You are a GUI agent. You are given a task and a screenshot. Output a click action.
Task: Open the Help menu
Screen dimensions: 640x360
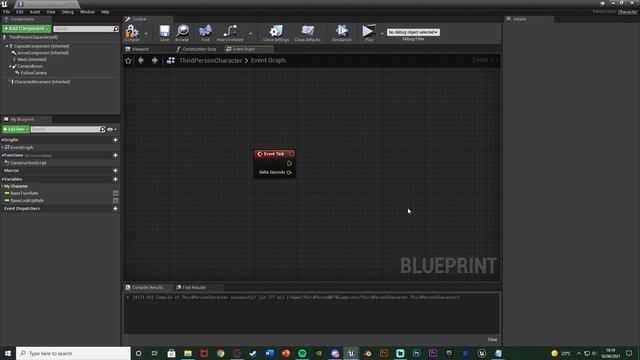tap(105, 12)
